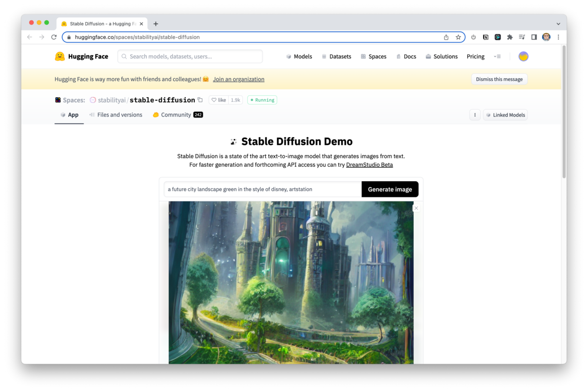Open the reading list icon
588x392 pixels.
(522, 37)
